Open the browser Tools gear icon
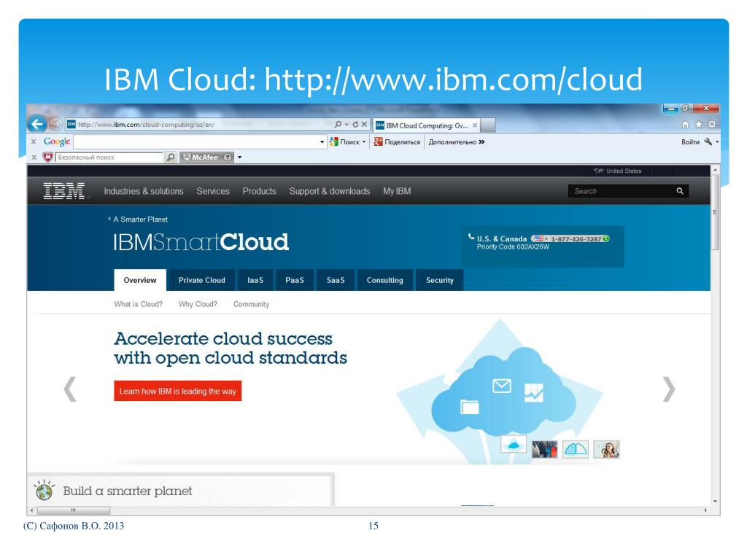Viewport: 747px width, 560px height. [712, 125]
